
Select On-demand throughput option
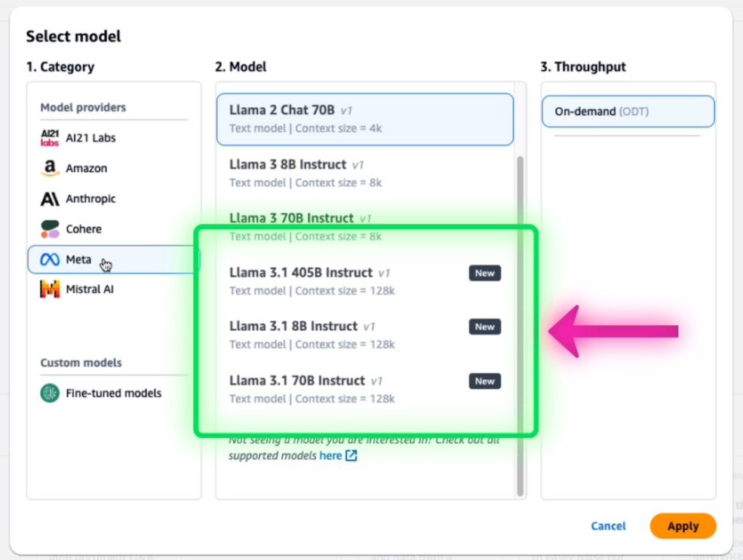point(628,112)
